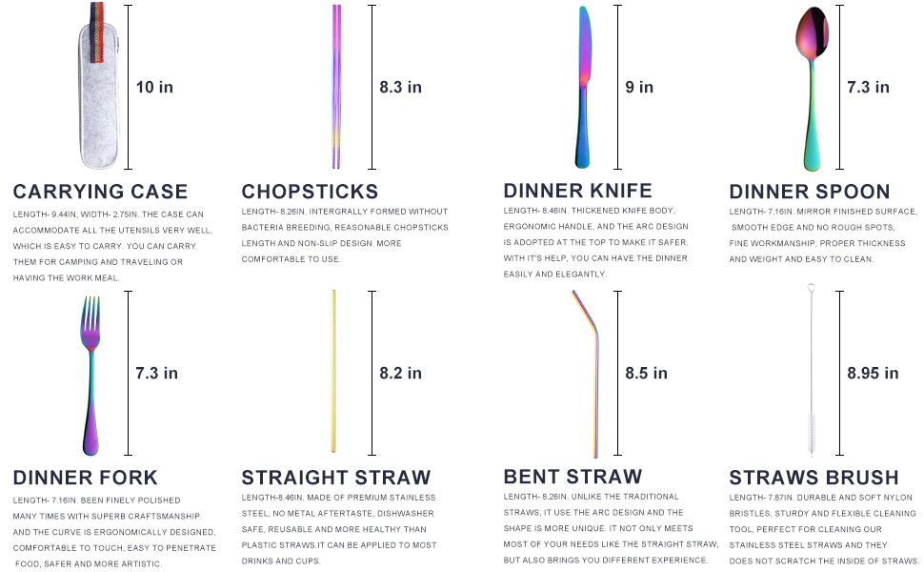
Task: Select the BENT STRAW title
Action: (x=572, y=477)
